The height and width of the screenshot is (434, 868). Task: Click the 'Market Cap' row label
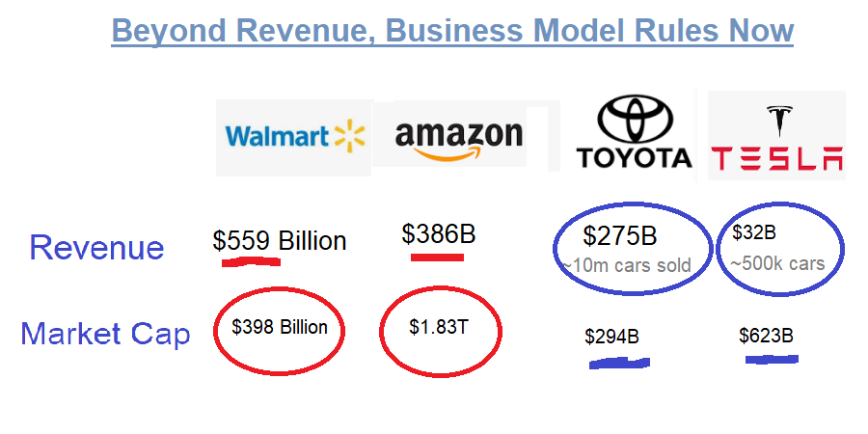(105, 334)
